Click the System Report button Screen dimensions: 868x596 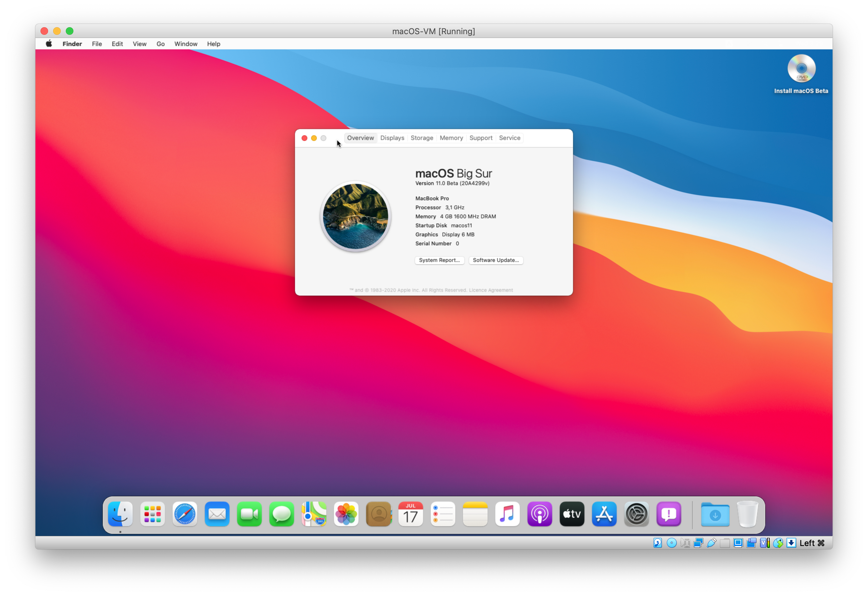point(439,260)
